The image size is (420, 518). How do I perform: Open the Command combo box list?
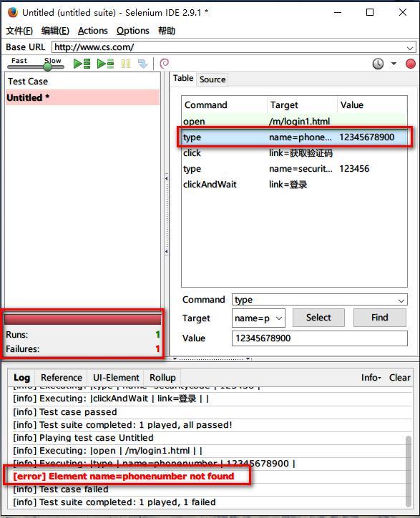tap(401, 300)
